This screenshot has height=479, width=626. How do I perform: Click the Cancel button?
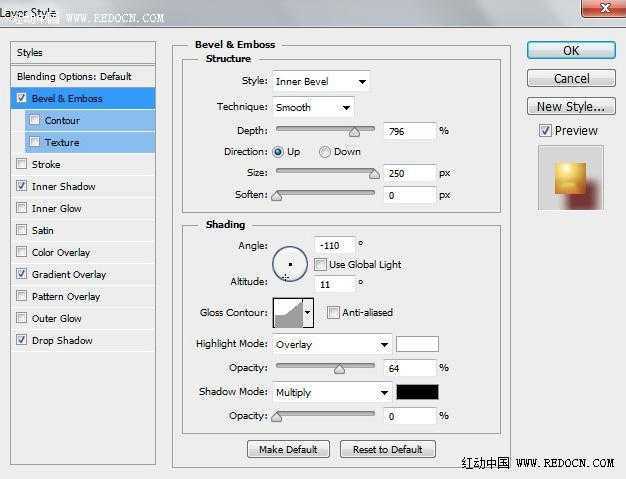pyautogui.click(x=571, y=78)
